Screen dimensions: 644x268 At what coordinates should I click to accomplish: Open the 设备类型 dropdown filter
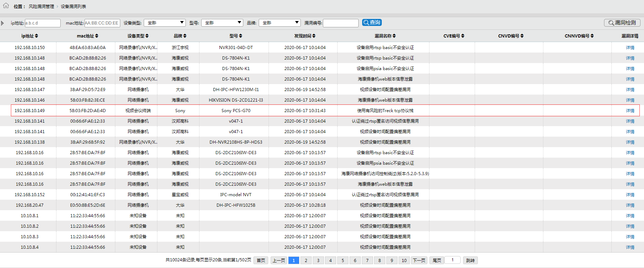tap(165, 23)
